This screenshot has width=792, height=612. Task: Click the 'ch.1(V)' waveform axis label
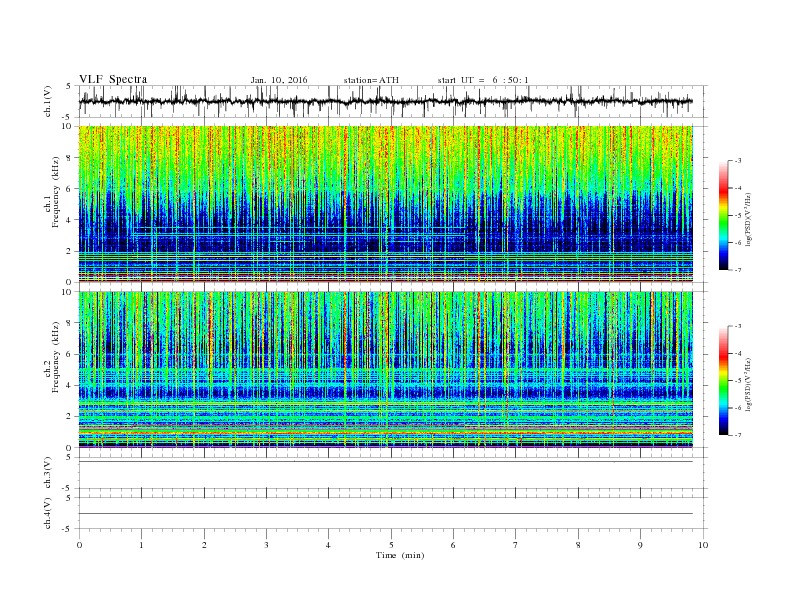(x=48, y=101)
